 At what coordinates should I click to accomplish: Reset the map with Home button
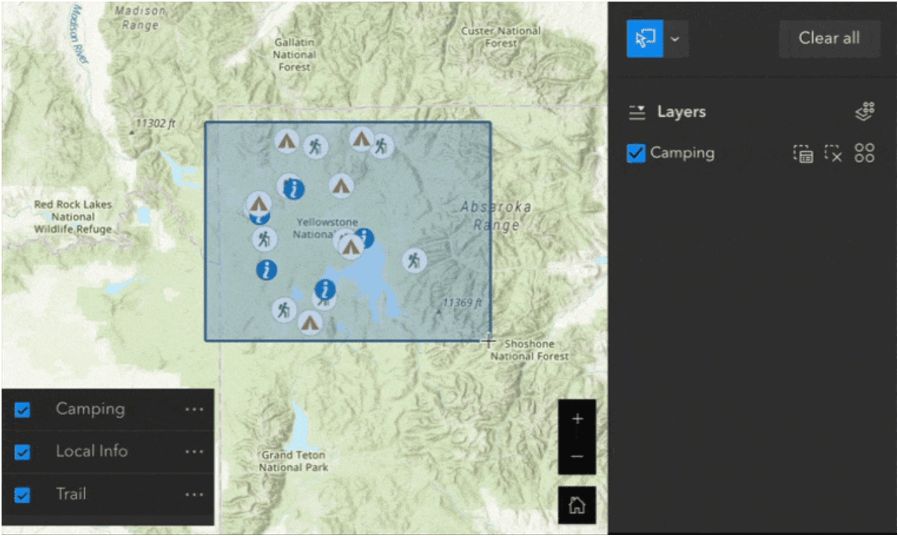[577, 505]
